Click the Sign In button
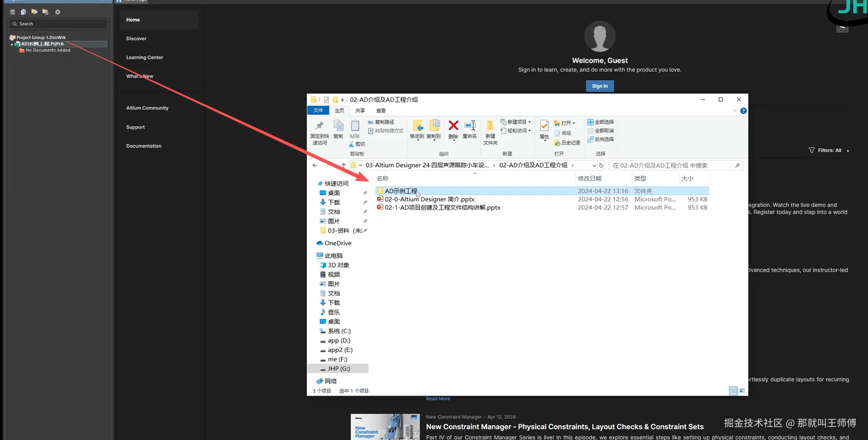Viewport: 868px width, 440px height. (600, 86)
